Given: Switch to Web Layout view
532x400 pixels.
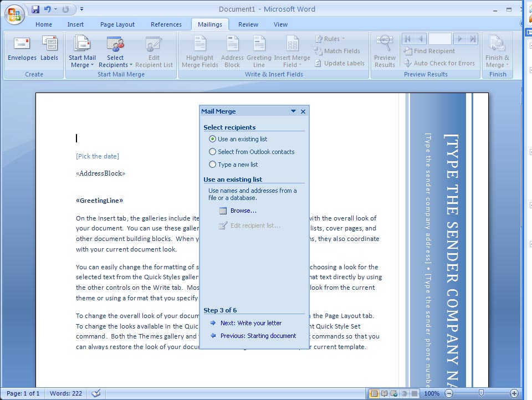Looking at the screenshot, I should coord(394,393).
